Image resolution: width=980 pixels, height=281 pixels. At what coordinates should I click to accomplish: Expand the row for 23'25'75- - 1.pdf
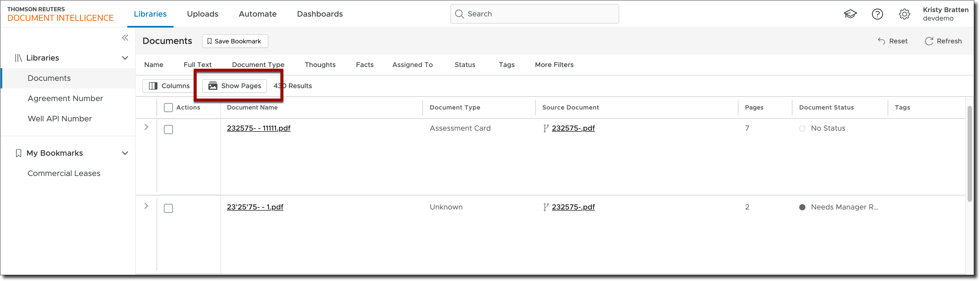[x=146, y=206]
